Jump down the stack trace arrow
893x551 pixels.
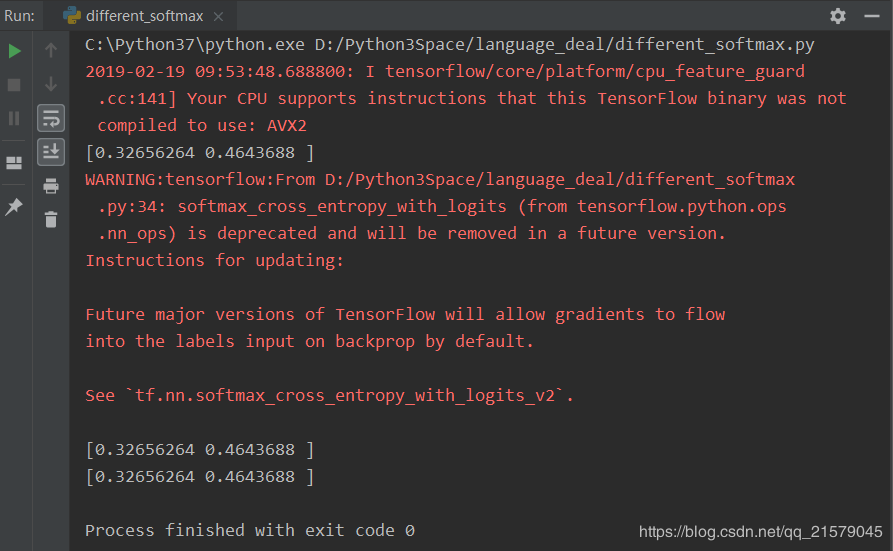click(51, 84)
